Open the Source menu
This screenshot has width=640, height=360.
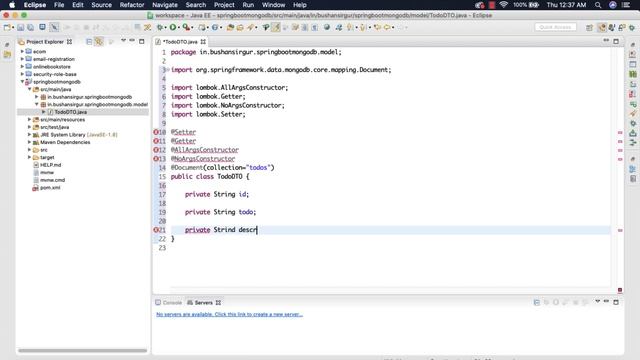tap(102, 5)
